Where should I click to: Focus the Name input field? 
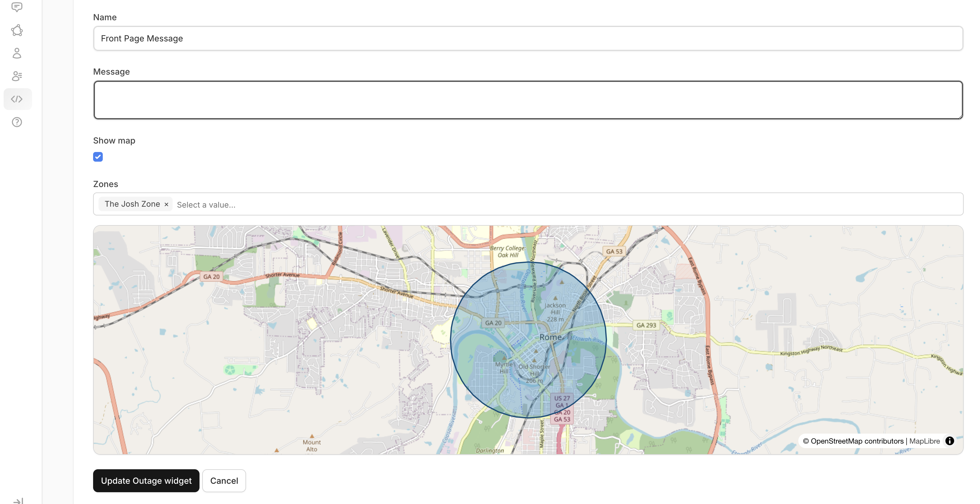coord(528,38)
